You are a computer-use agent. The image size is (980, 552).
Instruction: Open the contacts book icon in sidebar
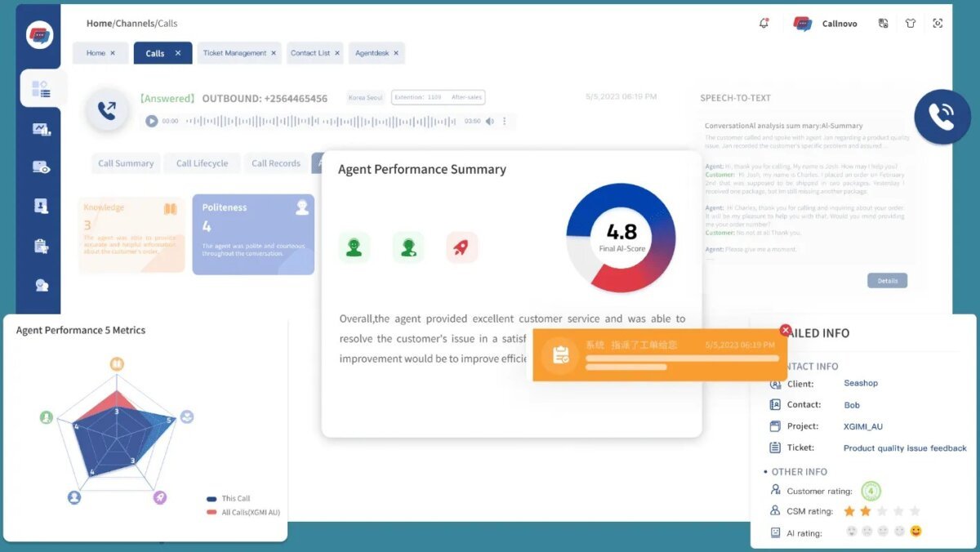coord(40,206)
